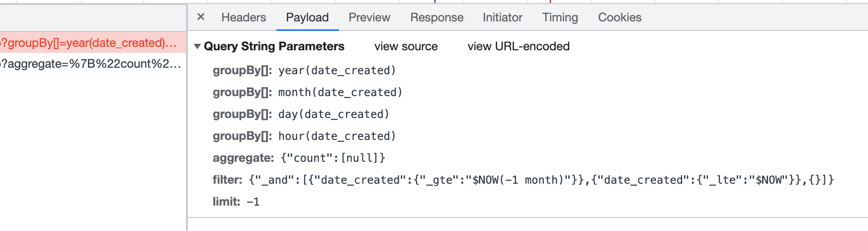
Task: Click the hour(date_created) parameter value
Action: [x=337, y=136]
